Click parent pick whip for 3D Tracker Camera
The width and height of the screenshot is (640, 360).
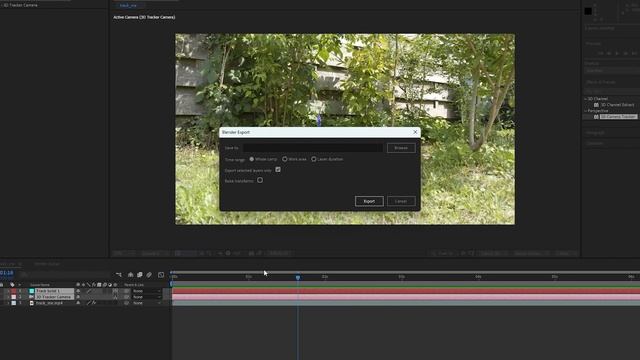[127, 297]
